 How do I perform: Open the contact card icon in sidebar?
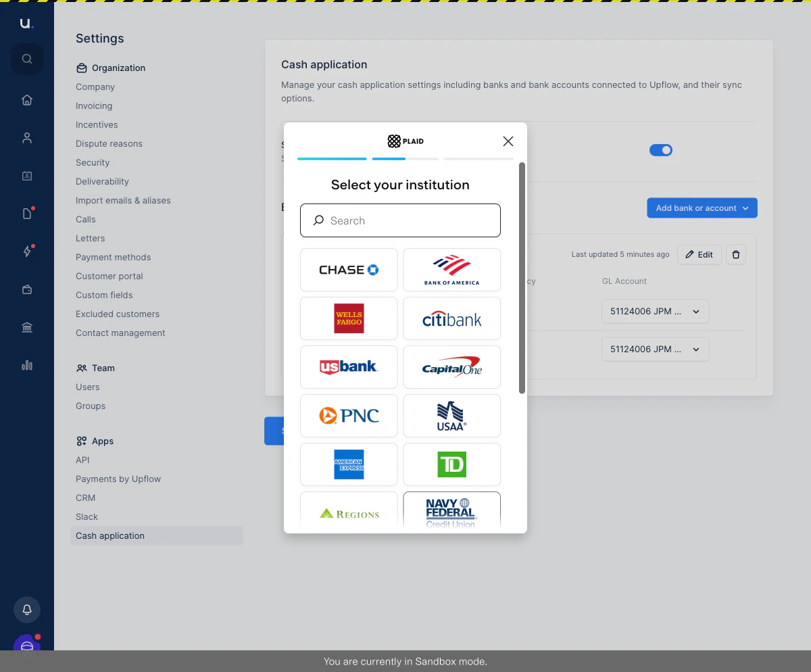click(x=27, y=176)
